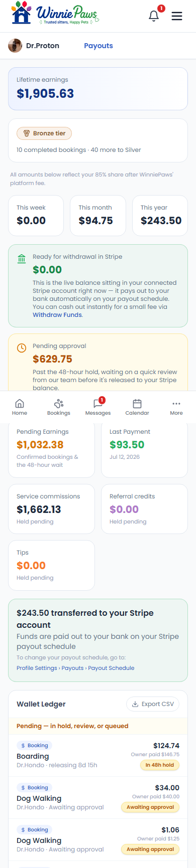This screenshot has width=196, height=868.
Task: Click the This year $243.50 card
Action: tap(160, 216)
